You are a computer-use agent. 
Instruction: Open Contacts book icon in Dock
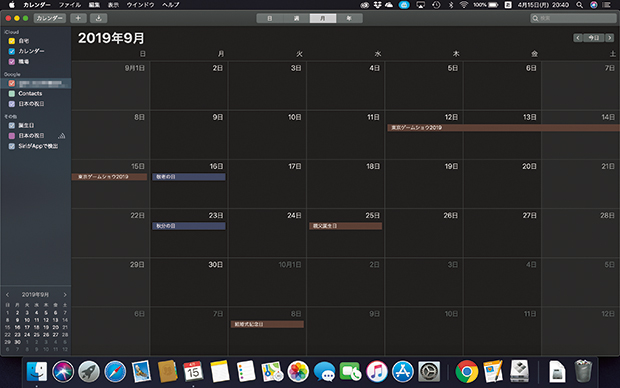pos(167,371)
